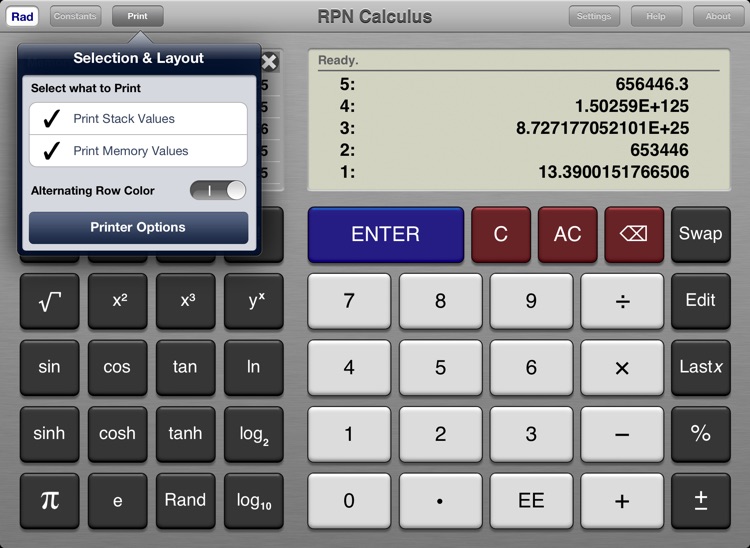Tap the number 7 key
The width and height of the screenshot is (750, 548).
pyautogui.click(x=349, y=301)
